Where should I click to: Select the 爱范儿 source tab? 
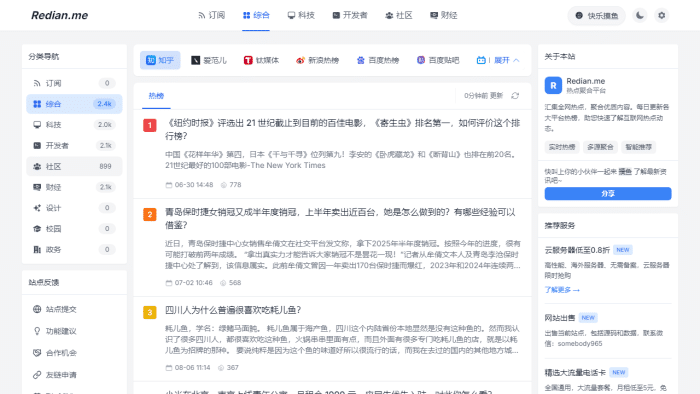click(209, 60)
